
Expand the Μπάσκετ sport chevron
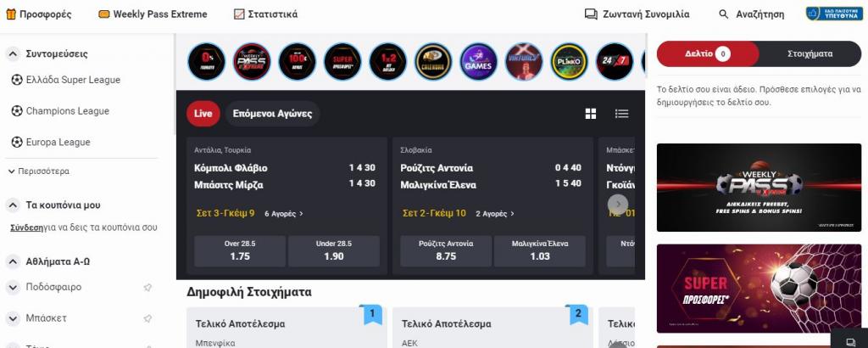[x=13, y=318]
